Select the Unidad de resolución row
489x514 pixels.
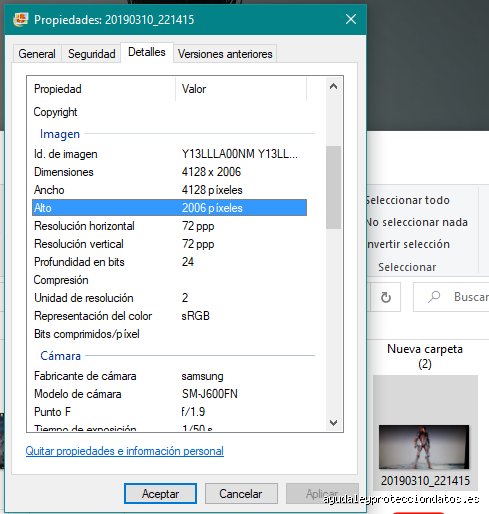pos(169,298)
